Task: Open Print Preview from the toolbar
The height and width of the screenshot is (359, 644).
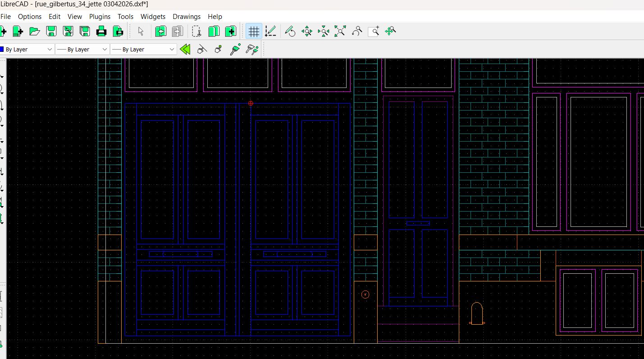Action: pyautogui.click(x=118, y=31)
